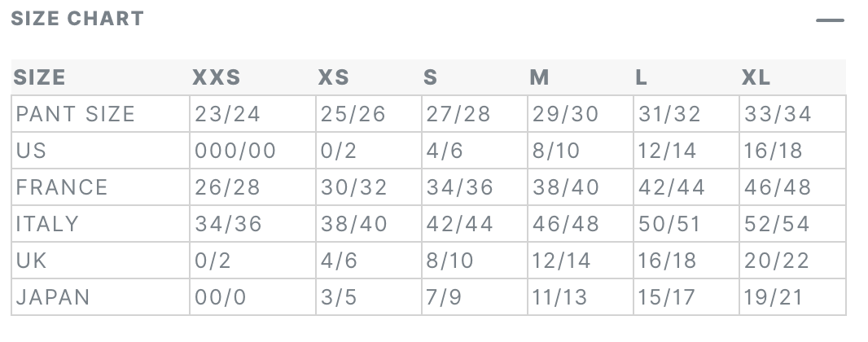This screenshot has height=342, width=868.
Task: Click the PANT SIZE row label
Action: click(x=75, y=114)
